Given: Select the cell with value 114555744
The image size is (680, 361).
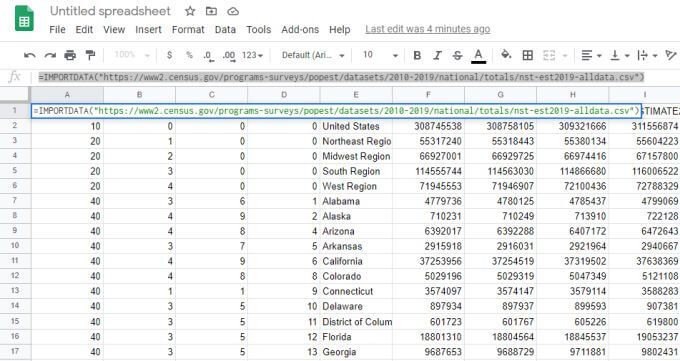Looking at the screenshot, I should [x=428, y=171].
